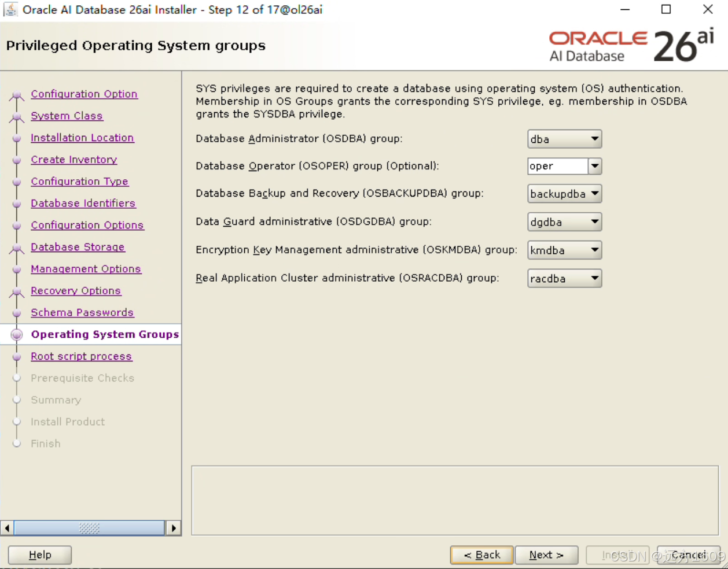Click the step list scroll left arrow
728x569 pixels.
(x=7, y=528)
